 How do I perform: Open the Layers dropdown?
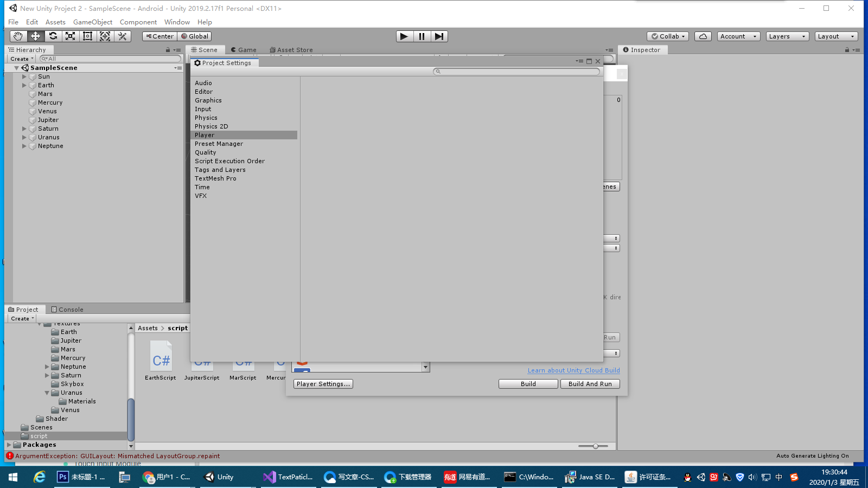(x=787, y=36)
